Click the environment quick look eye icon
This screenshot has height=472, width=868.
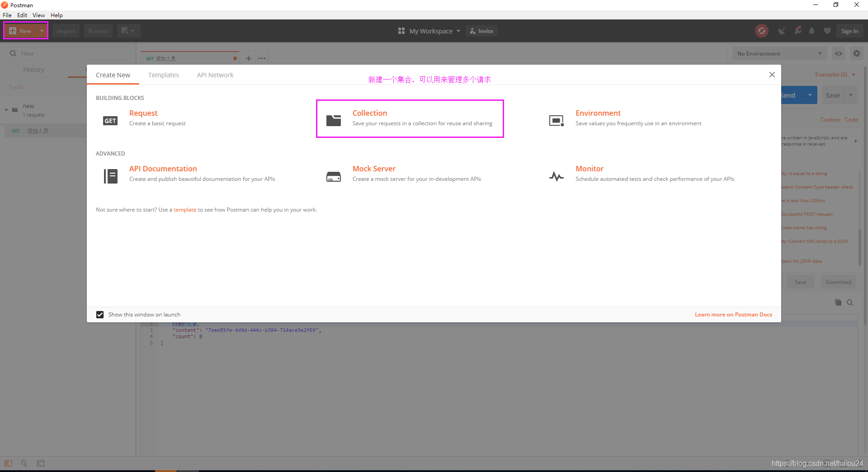839,53
